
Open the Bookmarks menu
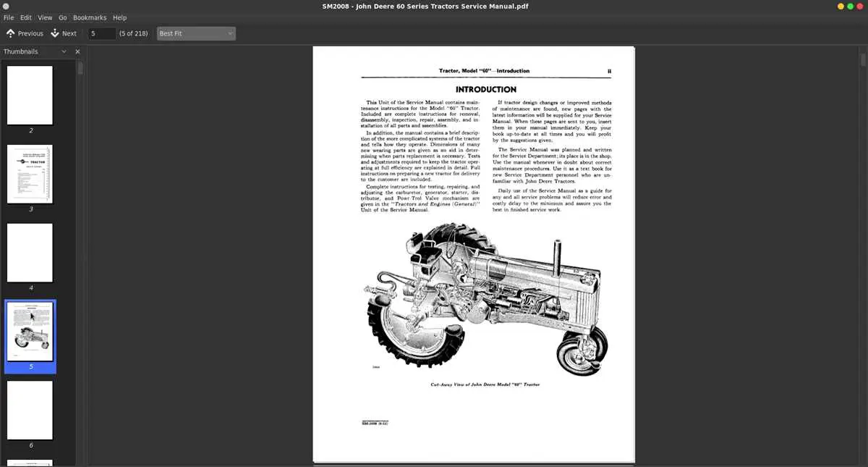pos(90,17)
